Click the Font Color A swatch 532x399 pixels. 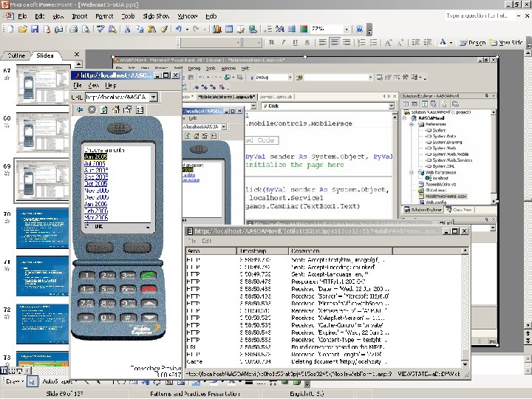(x=443, y=42)
